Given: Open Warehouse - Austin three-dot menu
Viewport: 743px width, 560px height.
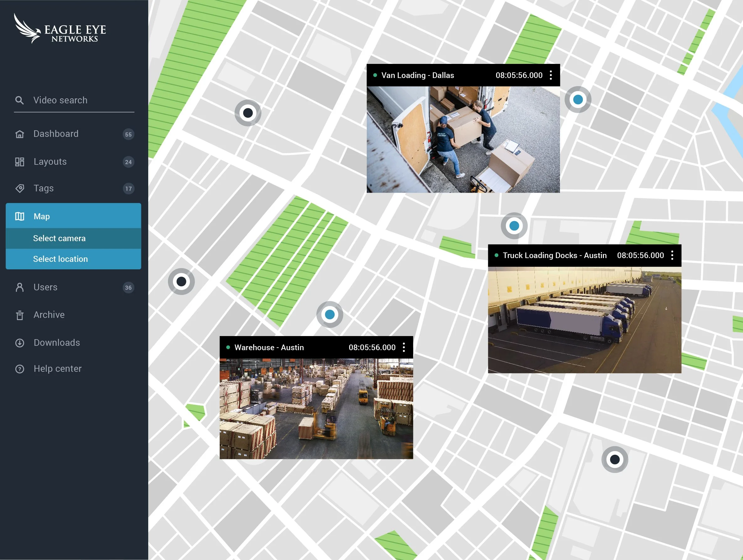Looking at the screenshot, I should [x=404, y=347].
